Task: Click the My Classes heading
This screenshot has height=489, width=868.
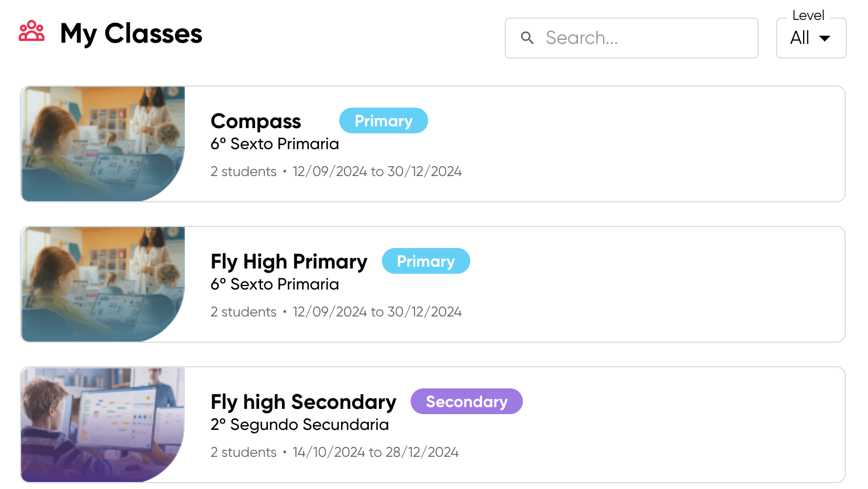Action: click(131, 33)
